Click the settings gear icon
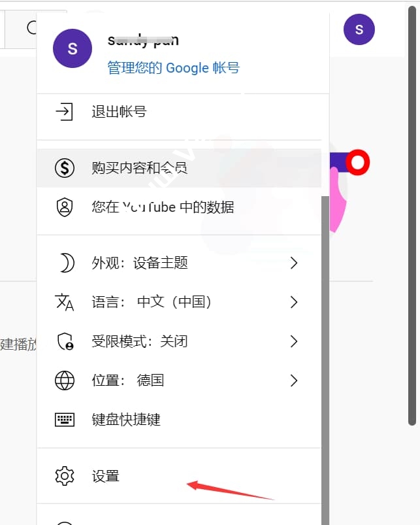420x525 pixels. (x=65, y=476)
